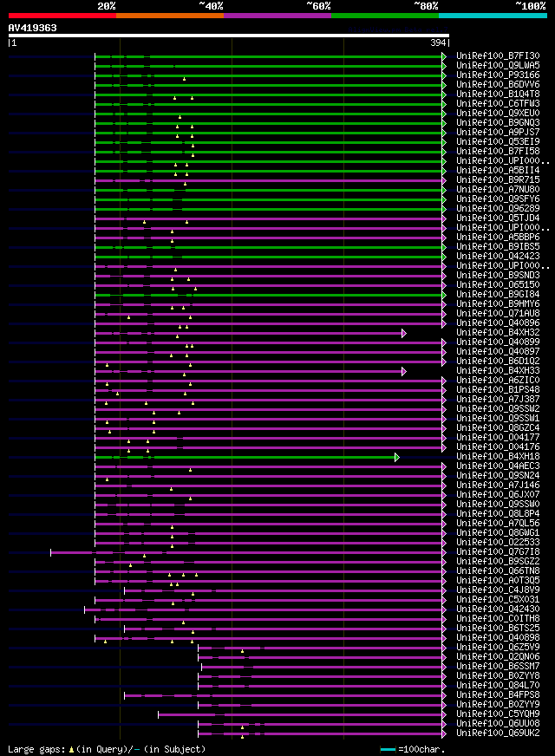
Task: Select hit label UniRef100_A6ZIC0
Action: 498,381
